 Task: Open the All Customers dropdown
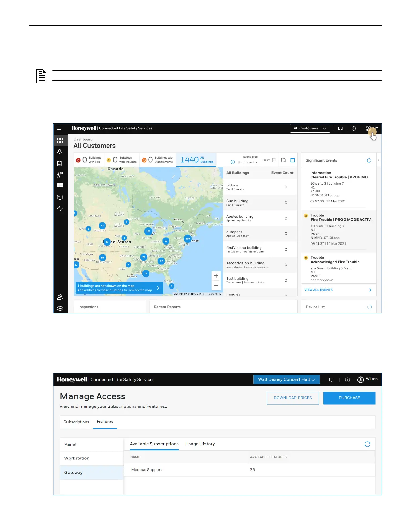(x=310, y=128)
